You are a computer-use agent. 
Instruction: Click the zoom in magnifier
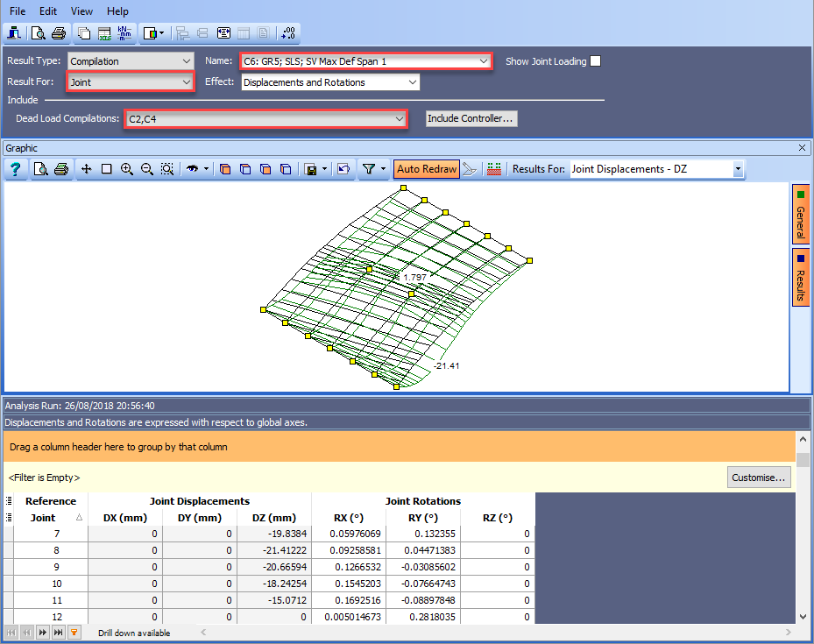127,169
